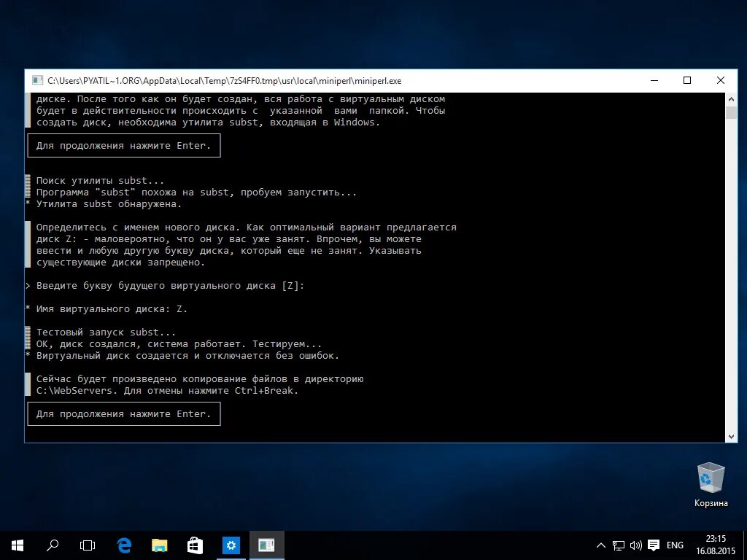
Task: Click line 'Сейчас будет произведено копирование файлов'
Action: 162,379
